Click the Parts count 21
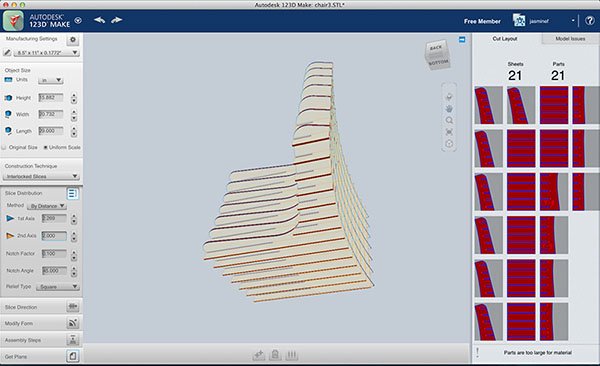 [x=558, y=75]
